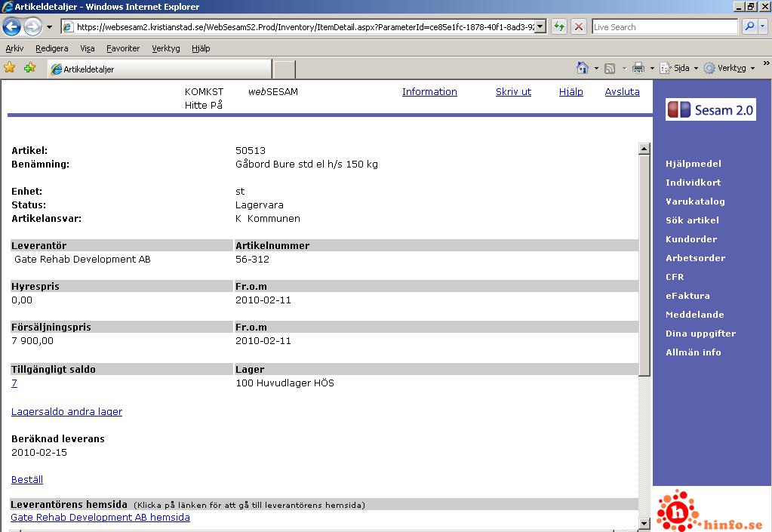The height and width of the screenshot is (532, 772).
Task: Open Sök artikel in the sidebar
Action: coord(692,220)
